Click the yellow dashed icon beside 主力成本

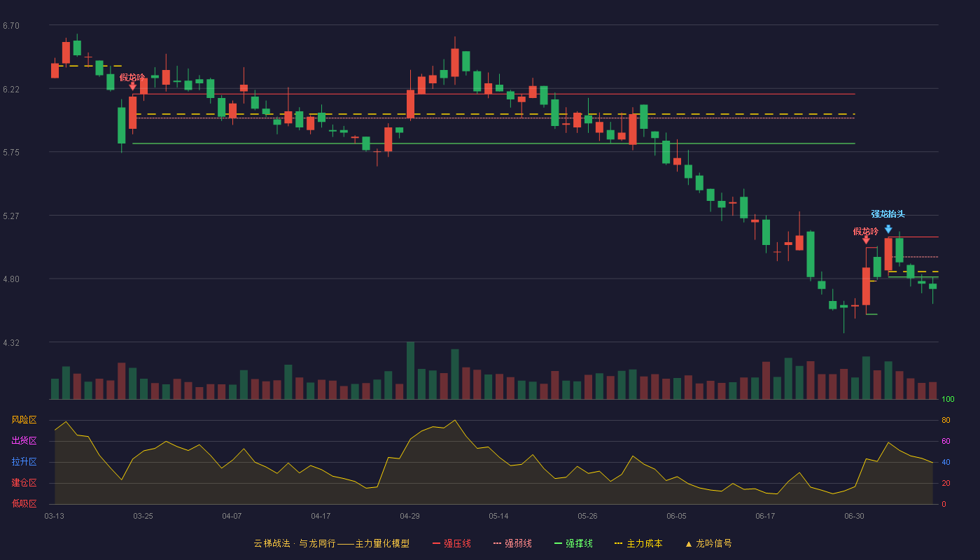point(618,543)
